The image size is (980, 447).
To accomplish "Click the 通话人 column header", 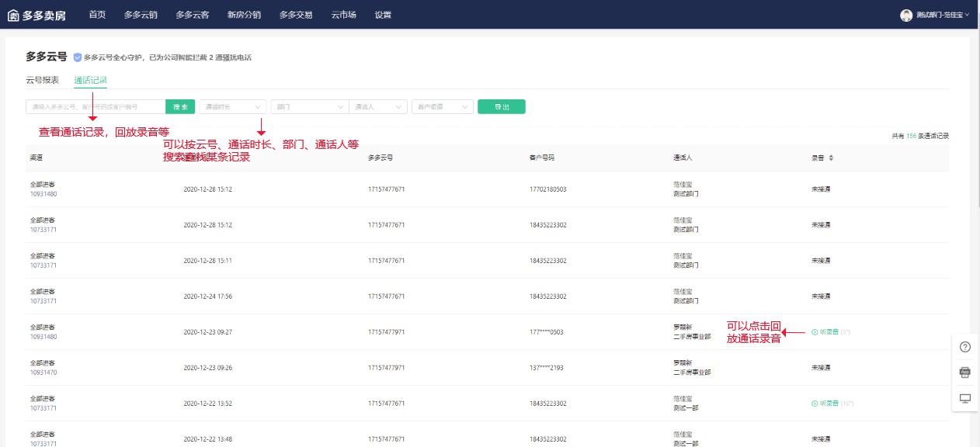I will (683, 158).
